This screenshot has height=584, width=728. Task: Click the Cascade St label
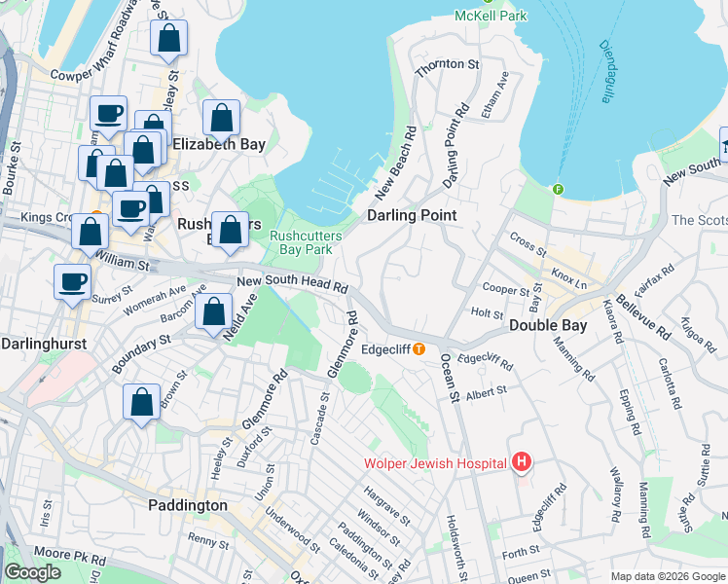[x=319, y=420]
